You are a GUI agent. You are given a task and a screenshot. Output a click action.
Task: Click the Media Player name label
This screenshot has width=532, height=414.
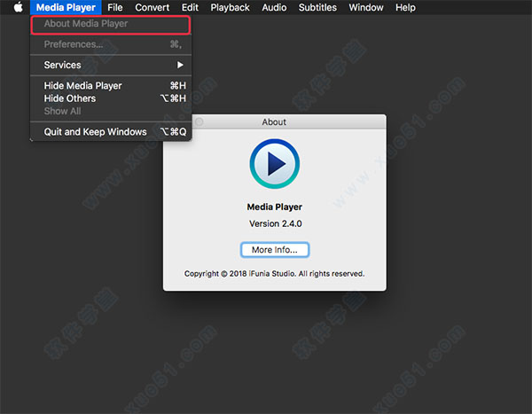275,207
